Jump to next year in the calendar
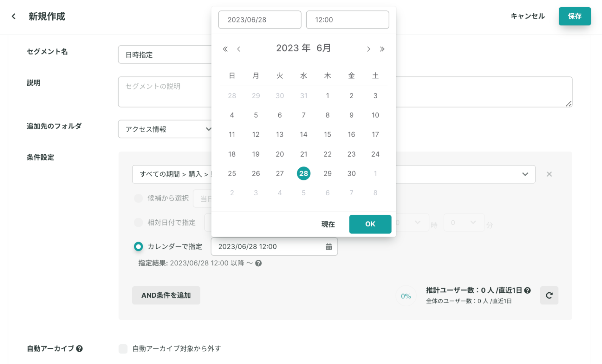The image size is (602, 364). click(382, 49)
